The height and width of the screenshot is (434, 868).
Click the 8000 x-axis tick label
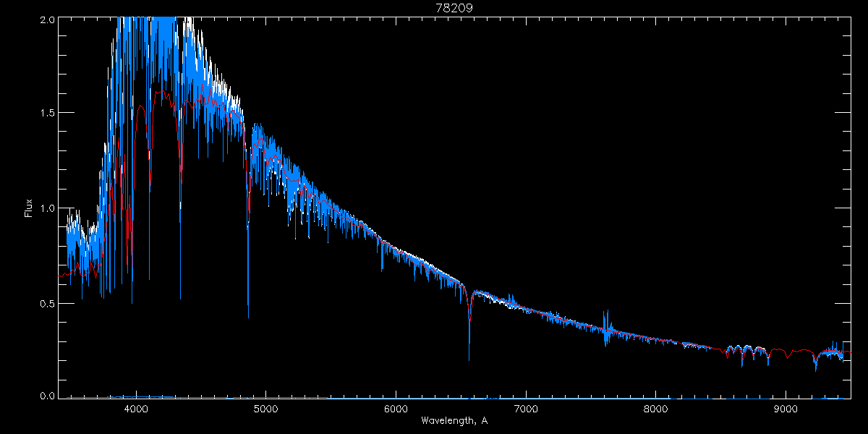pyautogui.click(x=656, y=408)
